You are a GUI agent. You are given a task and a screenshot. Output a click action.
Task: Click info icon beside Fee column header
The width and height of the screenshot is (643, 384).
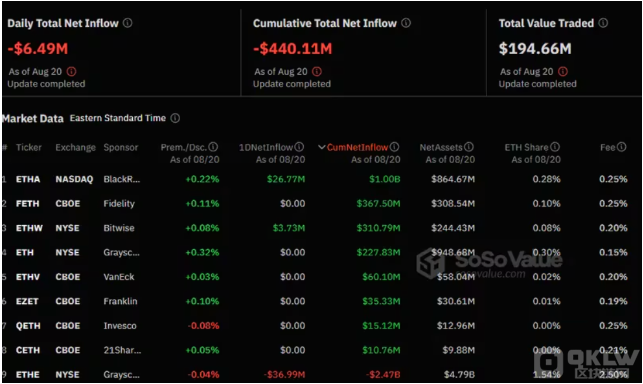pos(621,147)
